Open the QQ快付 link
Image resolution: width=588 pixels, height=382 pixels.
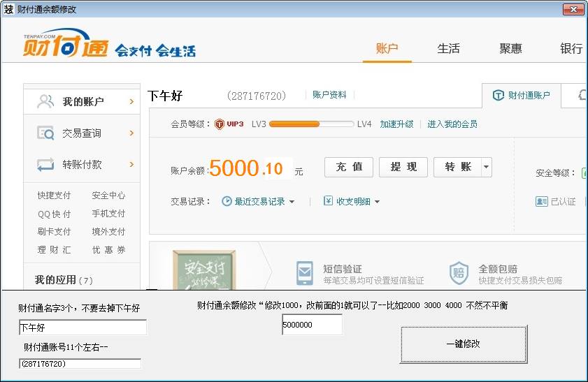pos(54,214)
